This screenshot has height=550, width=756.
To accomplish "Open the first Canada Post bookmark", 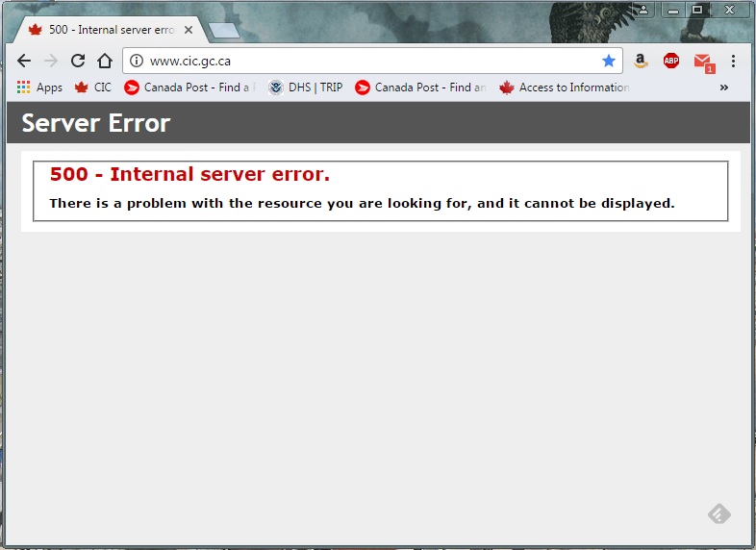I will [189, 87].
